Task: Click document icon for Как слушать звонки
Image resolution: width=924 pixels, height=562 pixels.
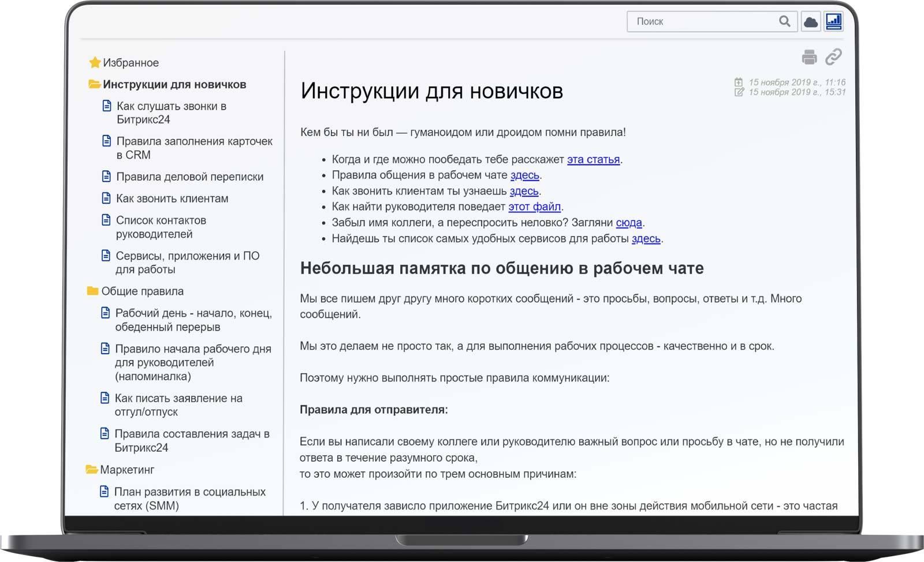Action: 106,106
